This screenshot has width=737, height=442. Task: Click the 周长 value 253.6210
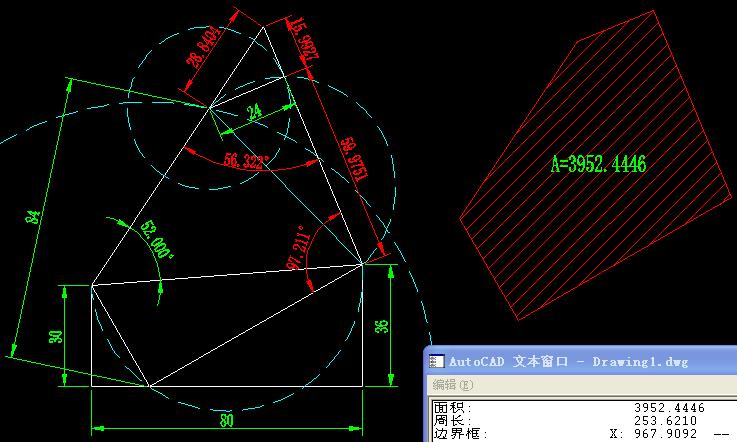(x=666, y=420)
